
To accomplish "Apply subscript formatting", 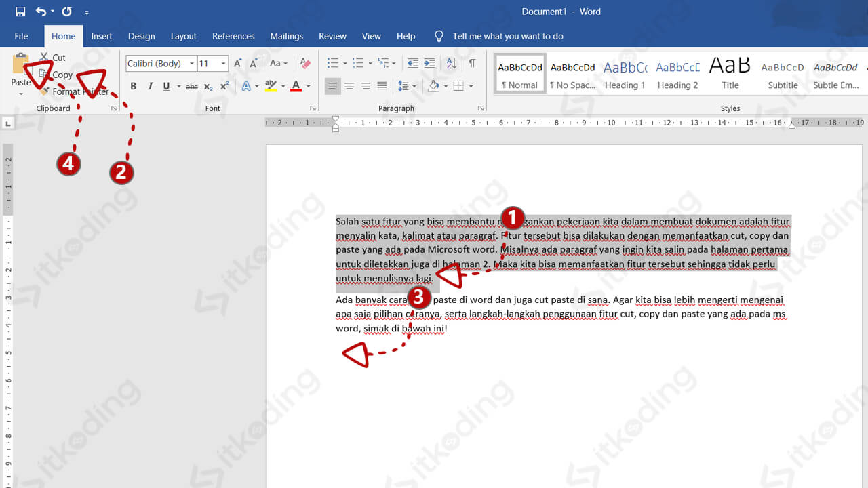I will pyautogui.click(x=208, y=86).
